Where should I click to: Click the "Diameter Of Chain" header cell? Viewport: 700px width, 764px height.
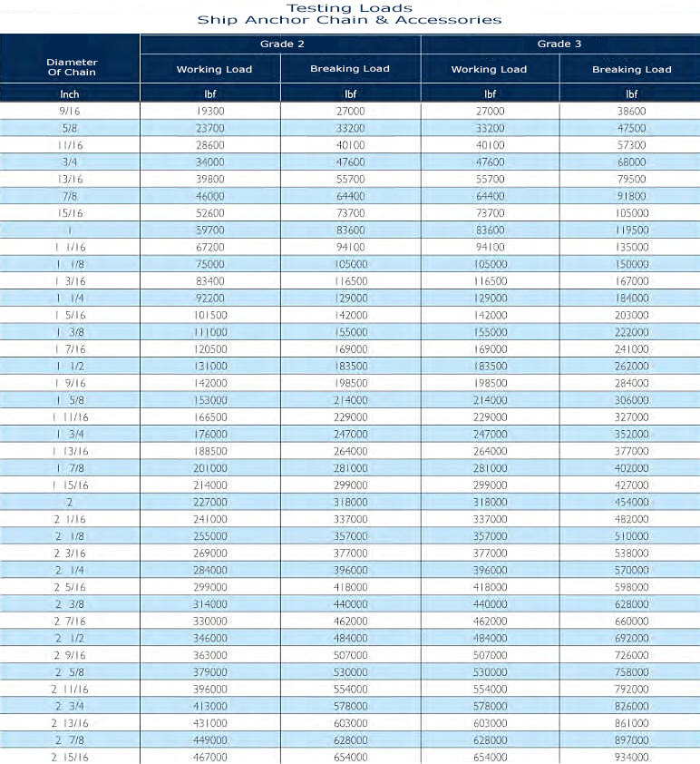71,67
